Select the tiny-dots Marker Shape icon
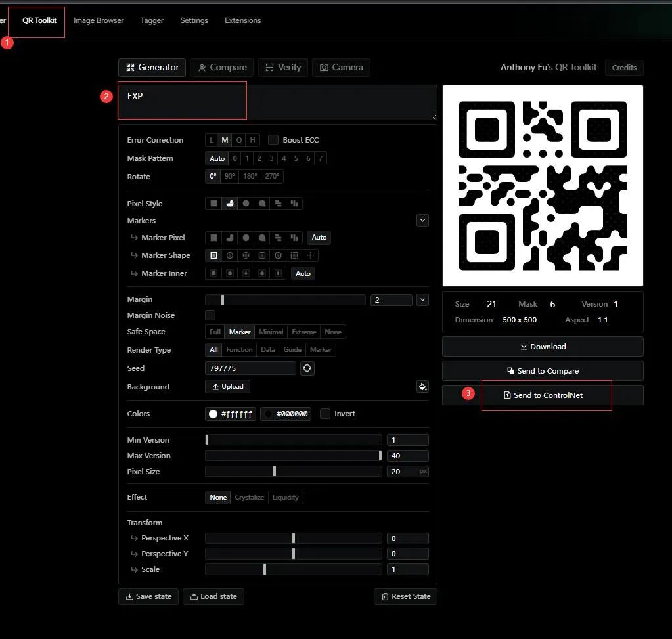Viewport: 672px width, 639px height. [310, 255]
